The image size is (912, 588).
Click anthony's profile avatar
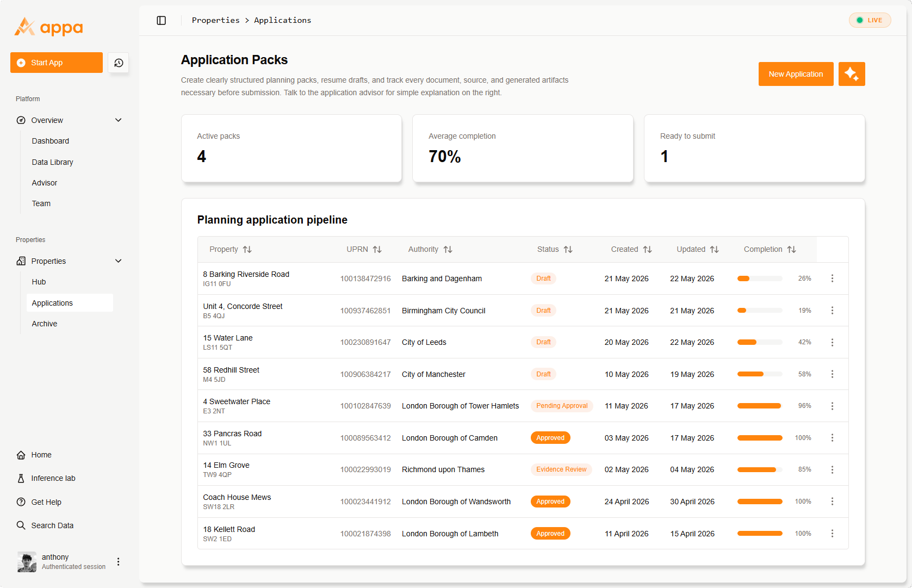[27, 562]
